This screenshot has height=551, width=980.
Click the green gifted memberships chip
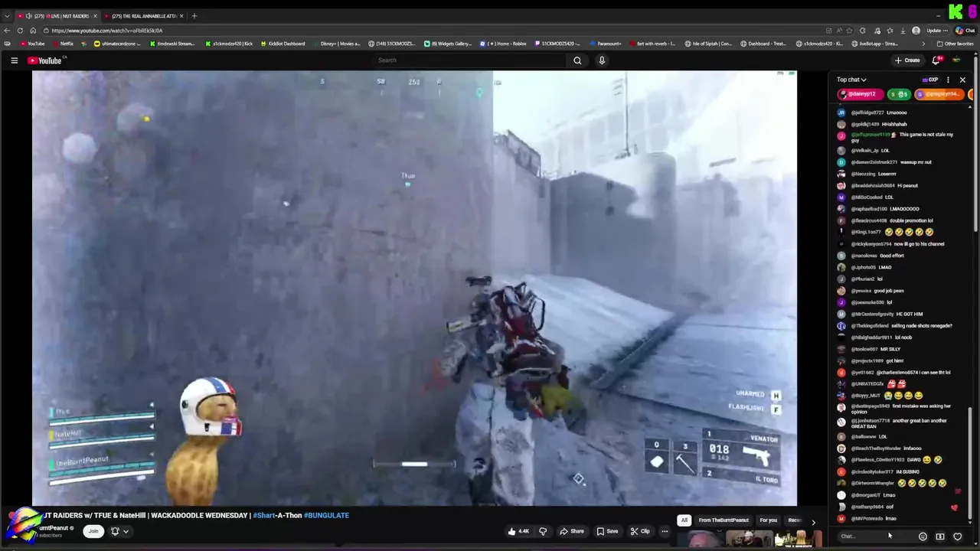(899, 94)
